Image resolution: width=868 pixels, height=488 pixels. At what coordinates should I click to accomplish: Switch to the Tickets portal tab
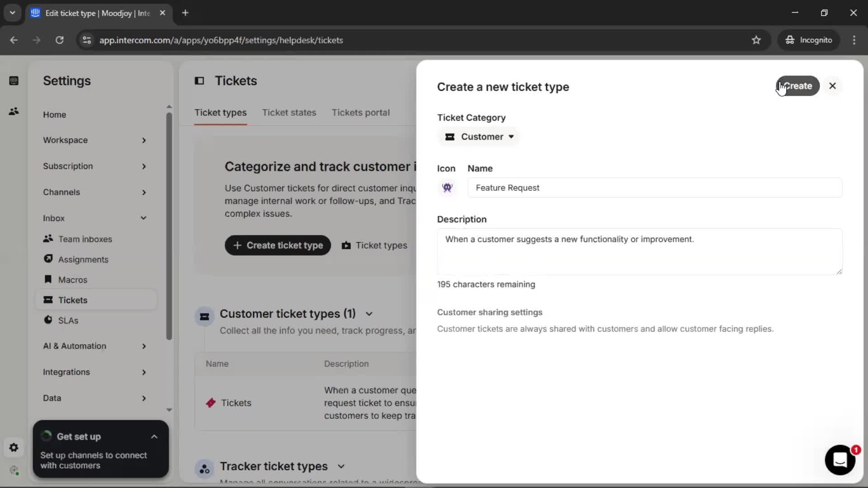coord(360,113)
